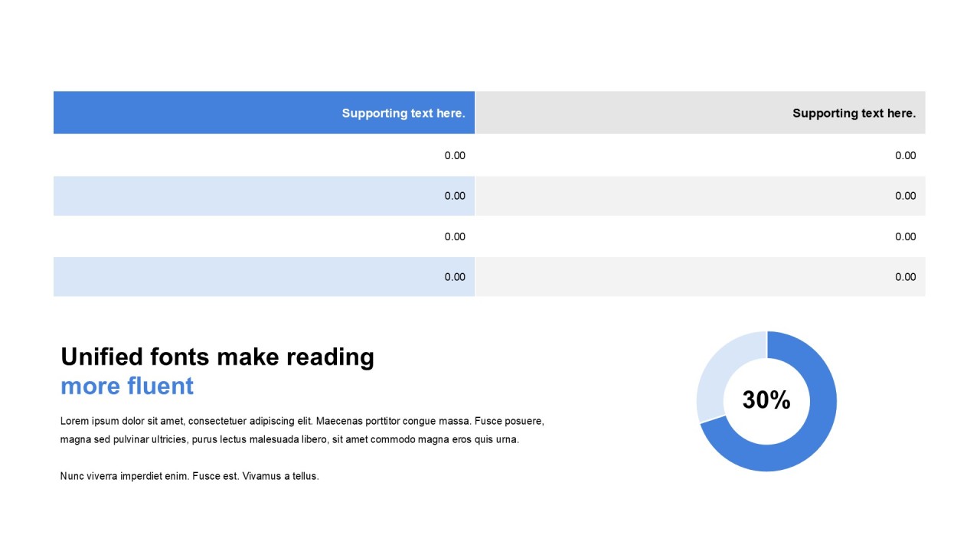
Task: Click the last-row 0.00 in the left column
Action: tap(455, 277)
